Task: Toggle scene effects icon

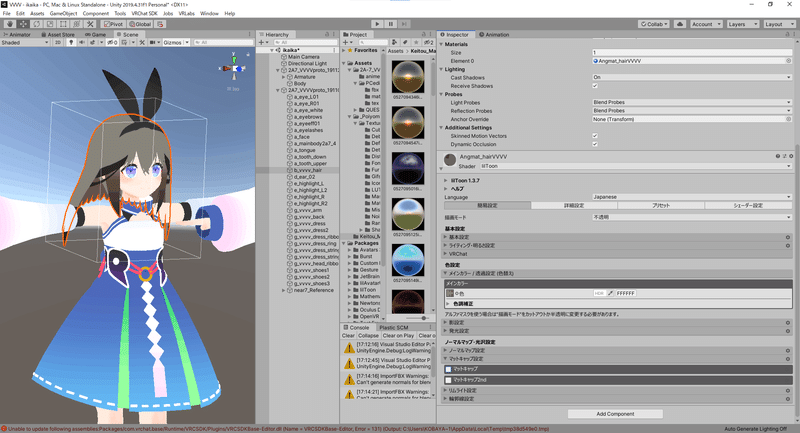Action: 93,42
